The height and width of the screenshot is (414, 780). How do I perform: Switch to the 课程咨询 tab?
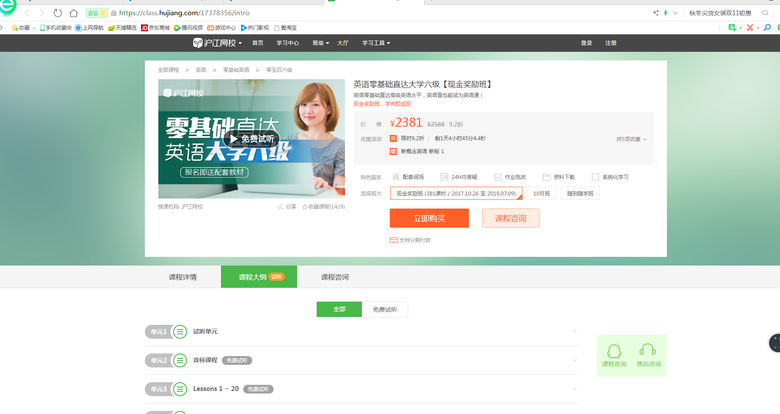334,276
